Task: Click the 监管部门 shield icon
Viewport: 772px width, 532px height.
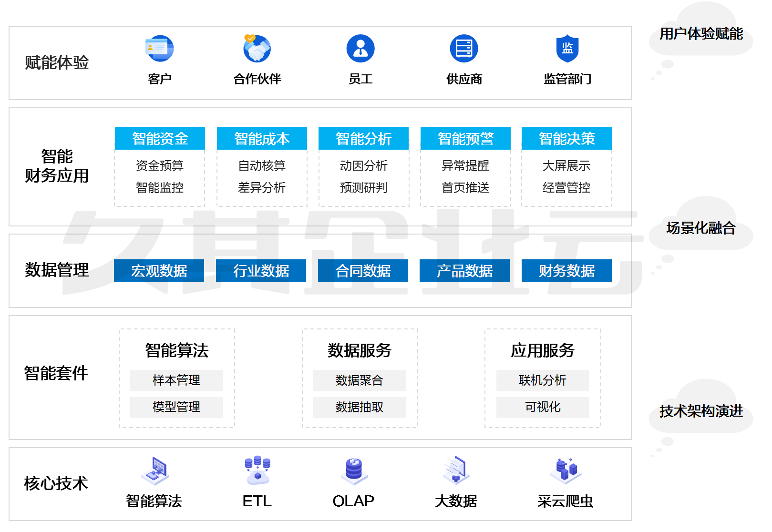Action: click(567, 49)
